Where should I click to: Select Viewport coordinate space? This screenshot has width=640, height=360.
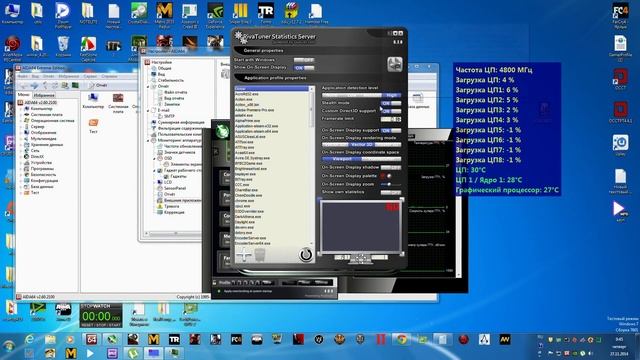pyautogui.click(x=342, y=159)
